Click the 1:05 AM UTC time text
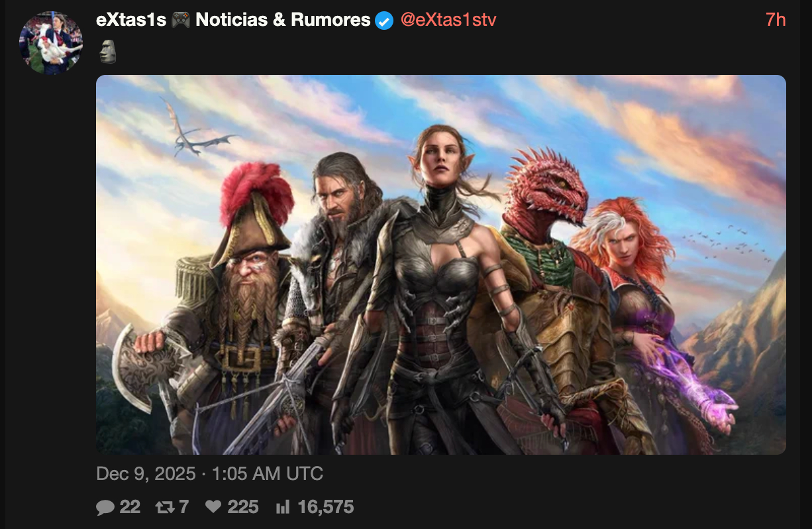This screenshot has width=812, height=529. tap(266, 474)
